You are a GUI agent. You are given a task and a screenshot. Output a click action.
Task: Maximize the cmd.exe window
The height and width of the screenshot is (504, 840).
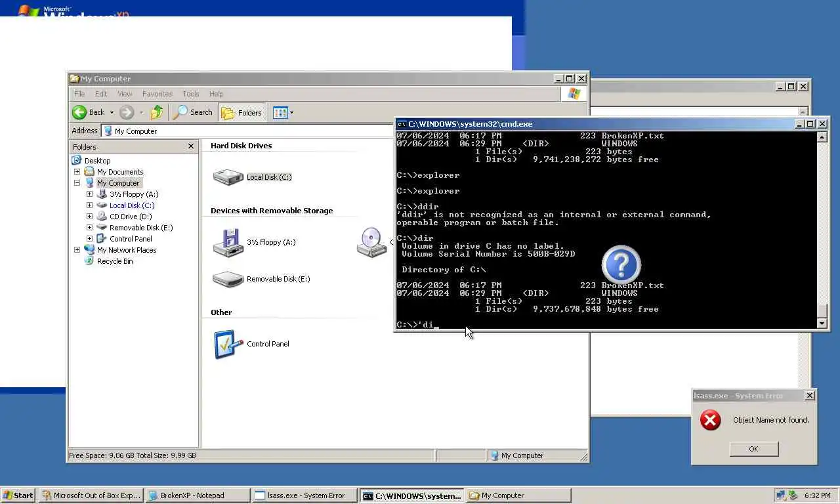click(810, 124)
